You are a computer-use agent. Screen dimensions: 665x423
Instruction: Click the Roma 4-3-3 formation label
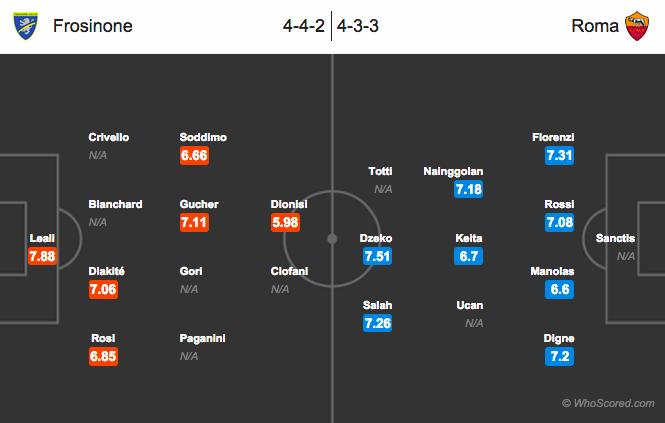(x=358, y=26)
